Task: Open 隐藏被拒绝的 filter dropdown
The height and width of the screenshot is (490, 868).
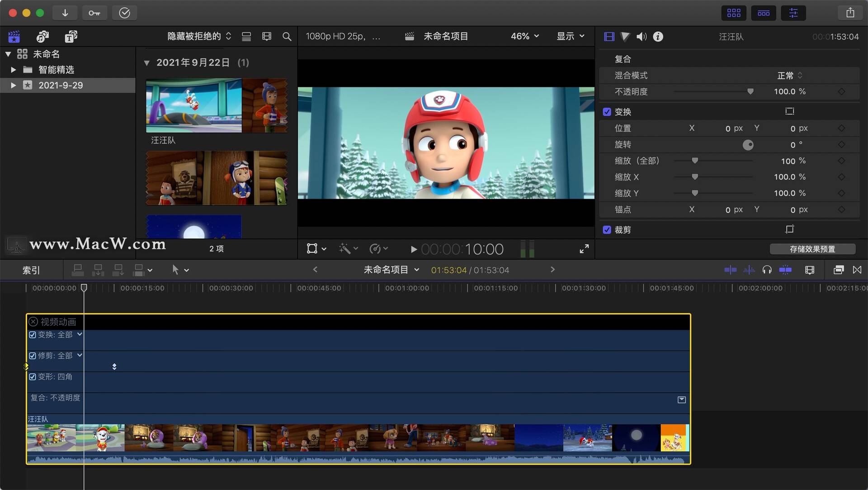Action: click(x=199, y=36)
